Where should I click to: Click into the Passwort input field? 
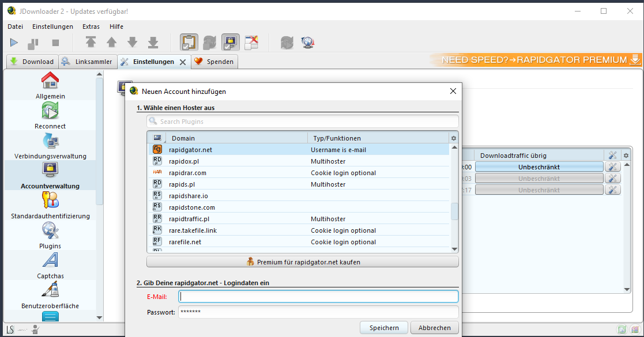point(318,312)
